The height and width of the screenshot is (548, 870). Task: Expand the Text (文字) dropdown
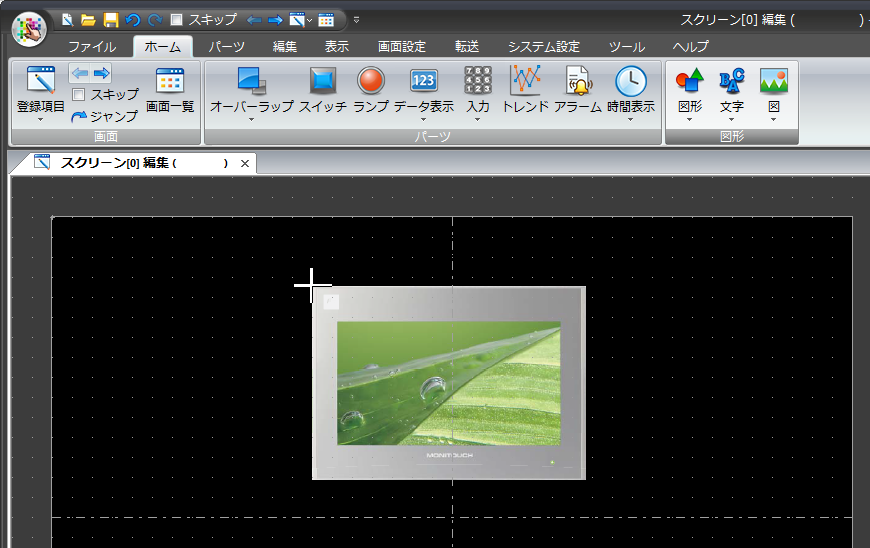[732, 120]
